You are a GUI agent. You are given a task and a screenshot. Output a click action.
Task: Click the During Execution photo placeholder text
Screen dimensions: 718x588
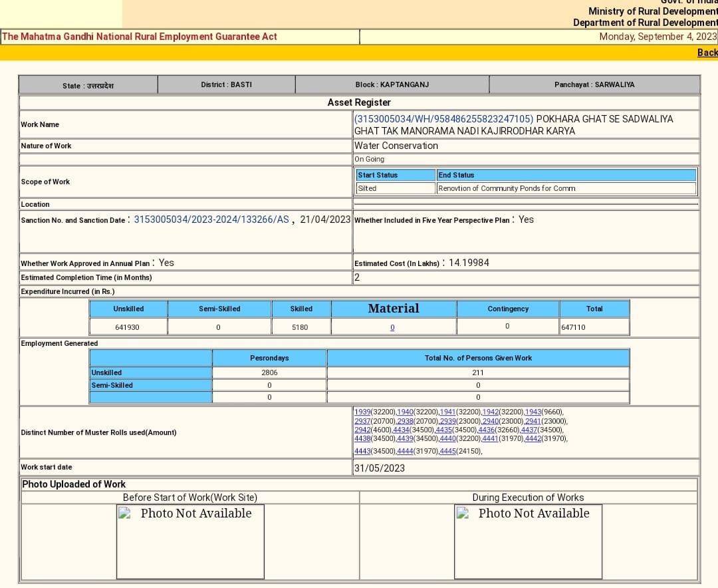pyautogui.click(x=534, y=514)
